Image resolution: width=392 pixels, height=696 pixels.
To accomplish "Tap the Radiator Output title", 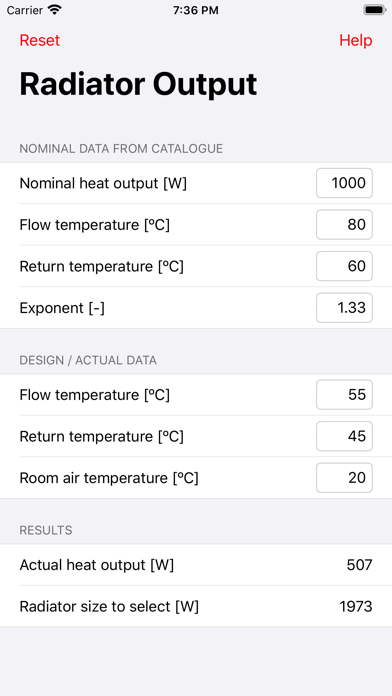I will 138,84.
